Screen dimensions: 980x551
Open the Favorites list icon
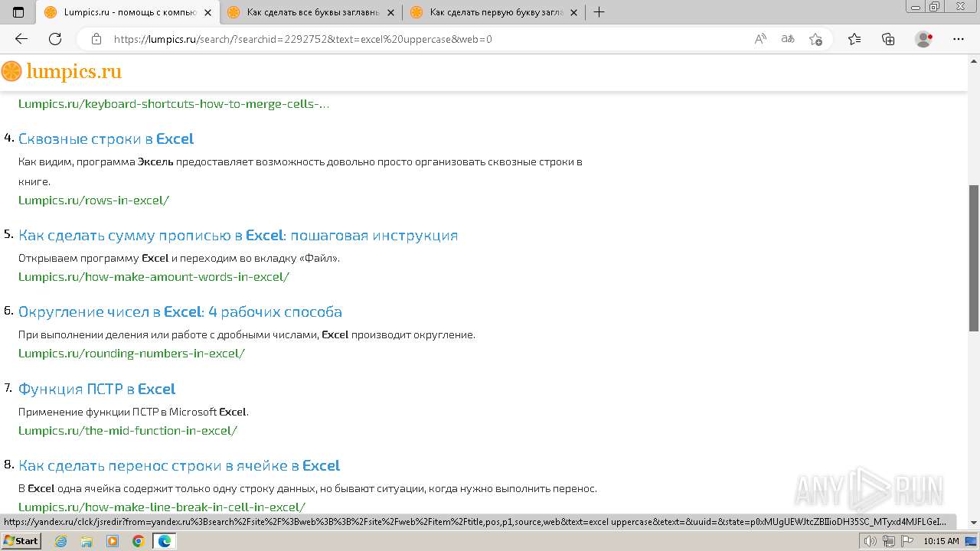[854, 39]
